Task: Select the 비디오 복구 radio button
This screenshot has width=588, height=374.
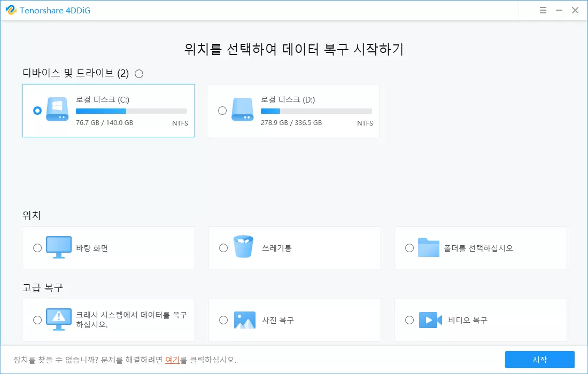Action: click(409, 320)
